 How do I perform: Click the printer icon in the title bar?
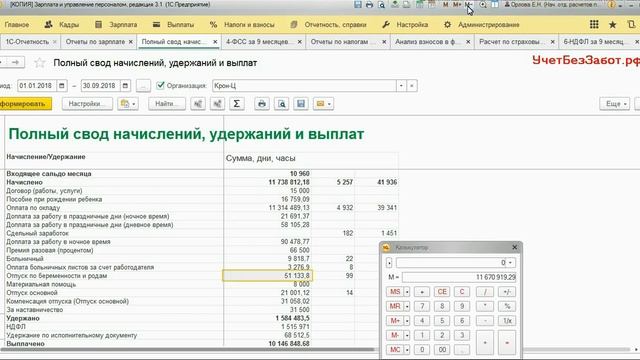point(369,4)
